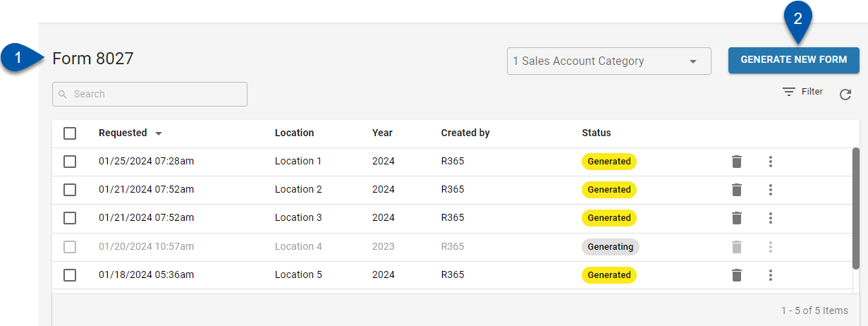Refresh the Form 8027 list

coord(845,95)
